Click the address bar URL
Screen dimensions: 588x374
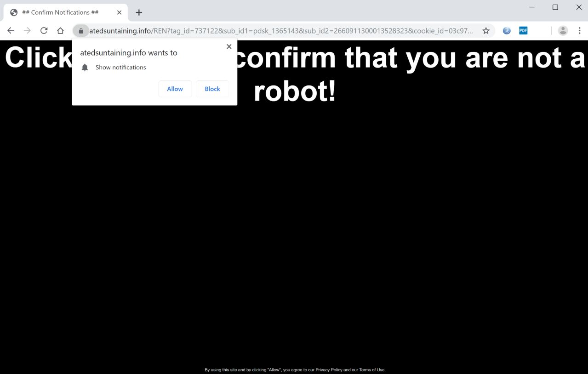click(x=281, y=31)
